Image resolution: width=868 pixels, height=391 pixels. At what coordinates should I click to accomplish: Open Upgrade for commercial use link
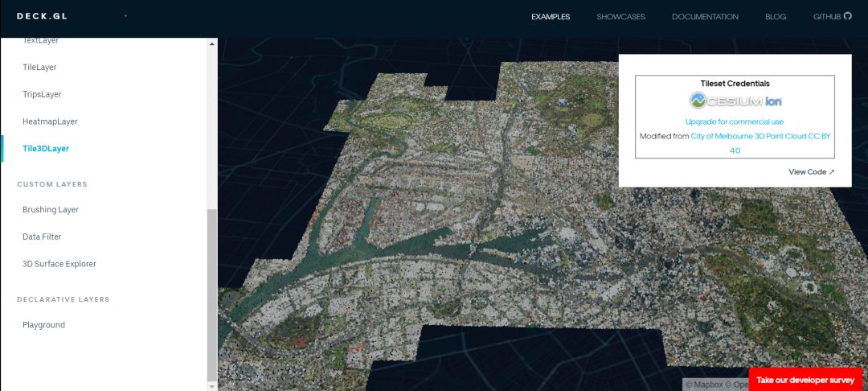[735, 121]
